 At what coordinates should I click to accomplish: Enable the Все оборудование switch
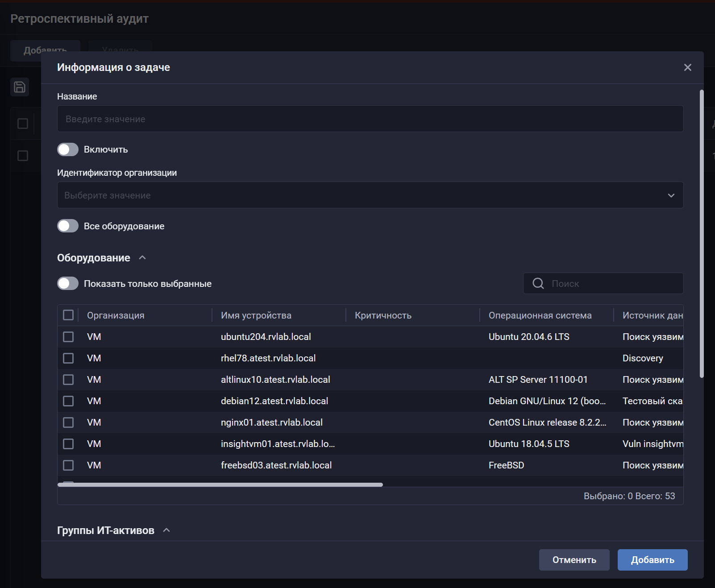[68, 226]
